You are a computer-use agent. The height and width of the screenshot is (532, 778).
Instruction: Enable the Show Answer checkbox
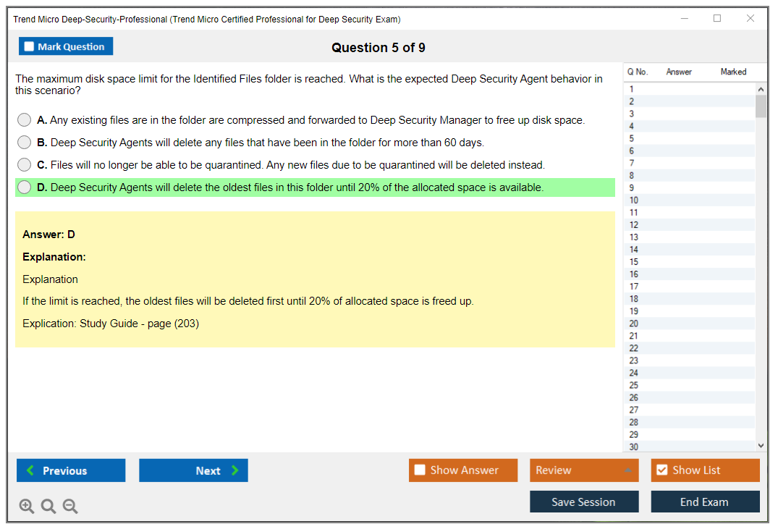pos(420,470)
